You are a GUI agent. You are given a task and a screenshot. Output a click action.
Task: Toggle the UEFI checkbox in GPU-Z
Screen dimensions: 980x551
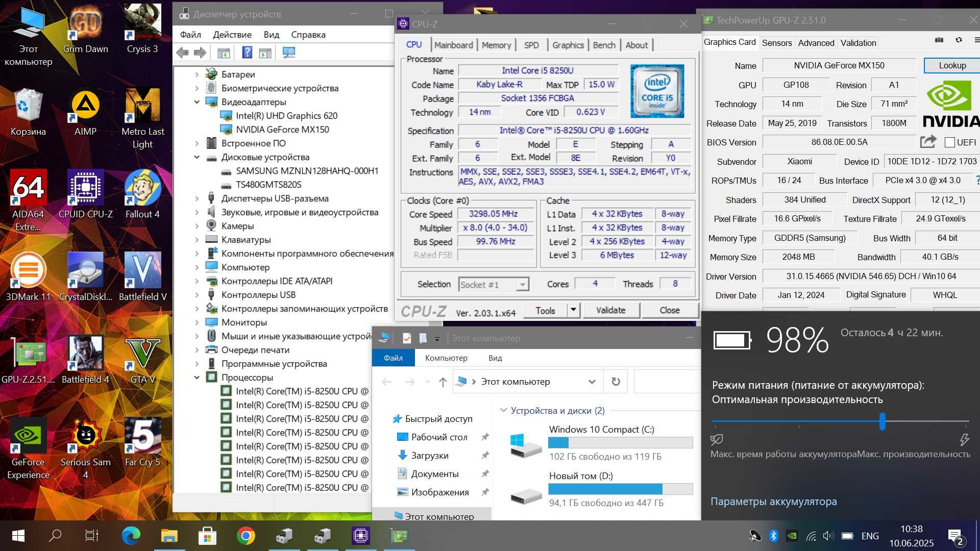click(949, 142)
